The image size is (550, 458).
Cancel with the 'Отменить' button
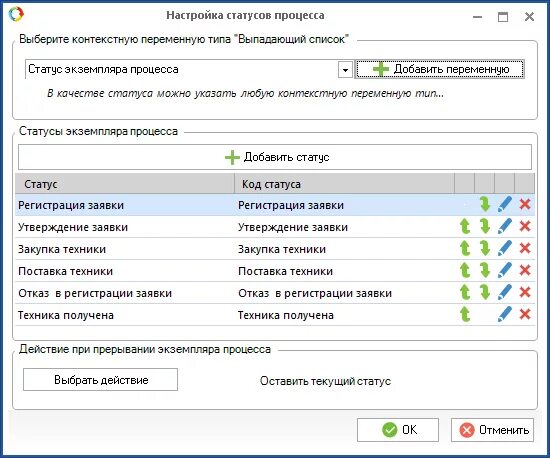point(492,430)
